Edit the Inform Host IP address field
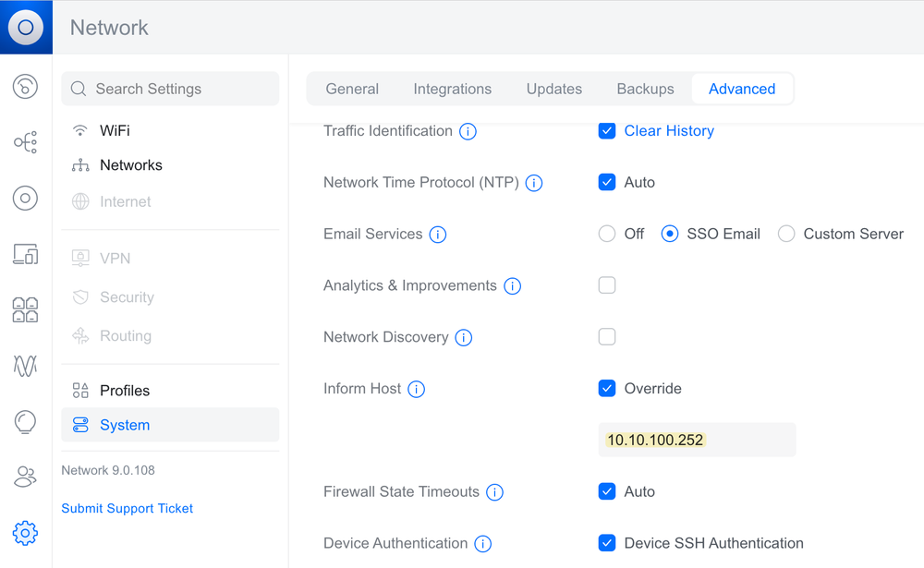The height and width of the screenshot is (568, 924). (697, 440)
